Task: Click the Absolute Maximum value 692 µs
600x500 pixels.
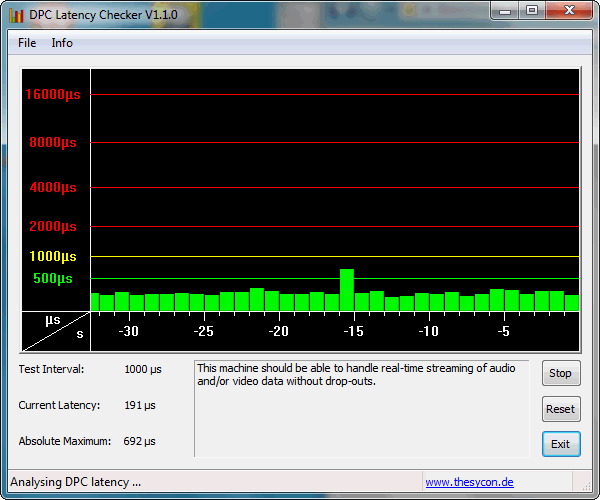Action: click(x=139, y=441)
